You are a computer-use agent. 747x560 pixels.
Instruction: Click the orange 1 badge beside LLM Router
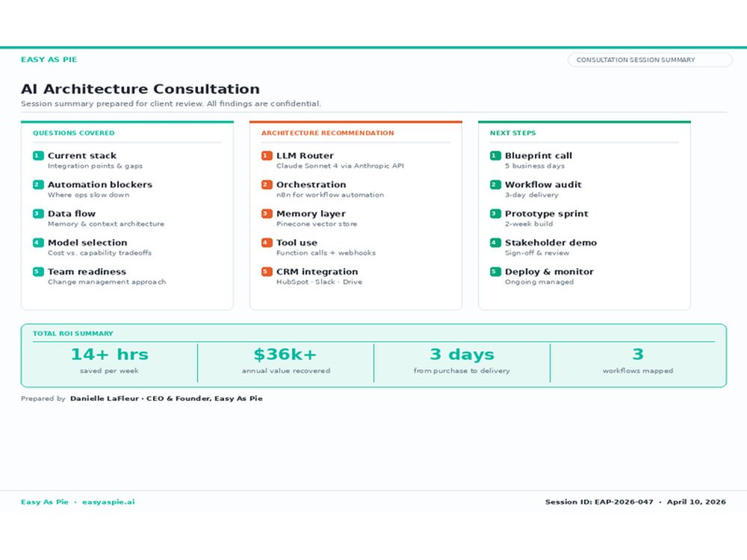pyautogui.click(x=267, y=156)
